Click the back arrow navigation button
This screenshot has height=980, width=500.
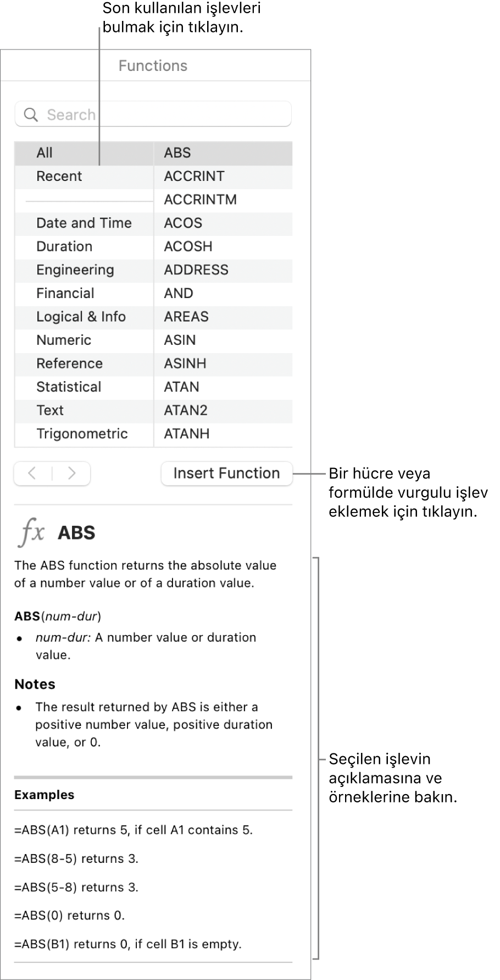[32, 474]
